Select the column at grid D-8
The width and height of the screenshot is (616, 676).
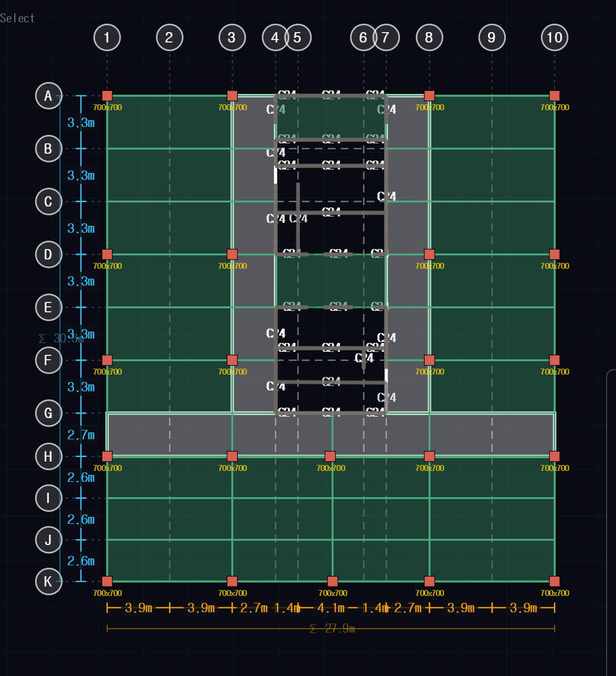[x=430, y=254]
